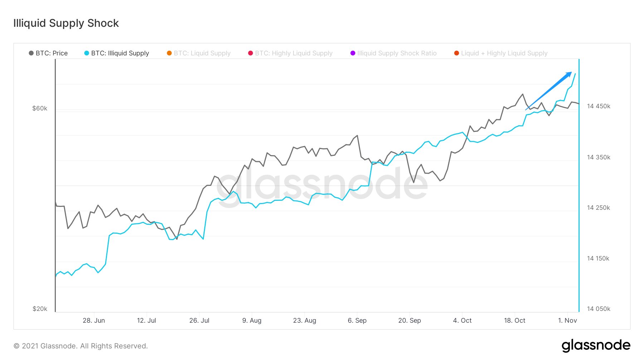Viewport: 644px width, 362px height.
Task: Enable the BTC: Liquid Supply series label
Action: 202,53
